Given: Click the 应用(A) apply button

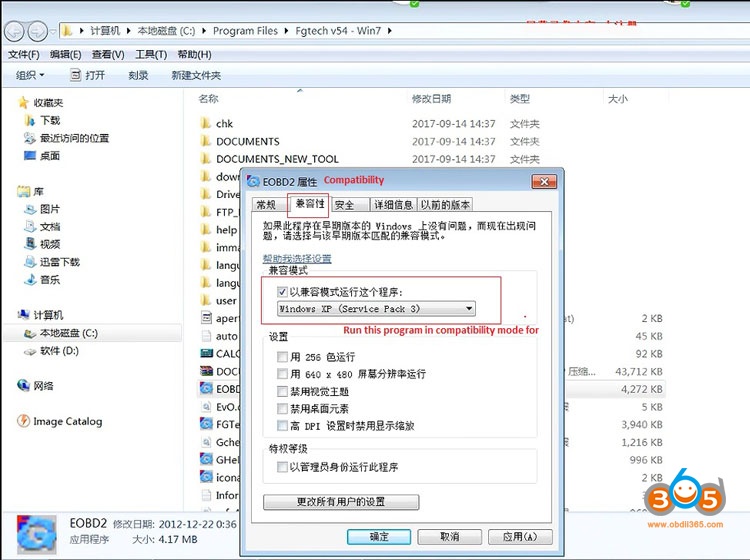Looking at the screenshot, I should [520, 537].
